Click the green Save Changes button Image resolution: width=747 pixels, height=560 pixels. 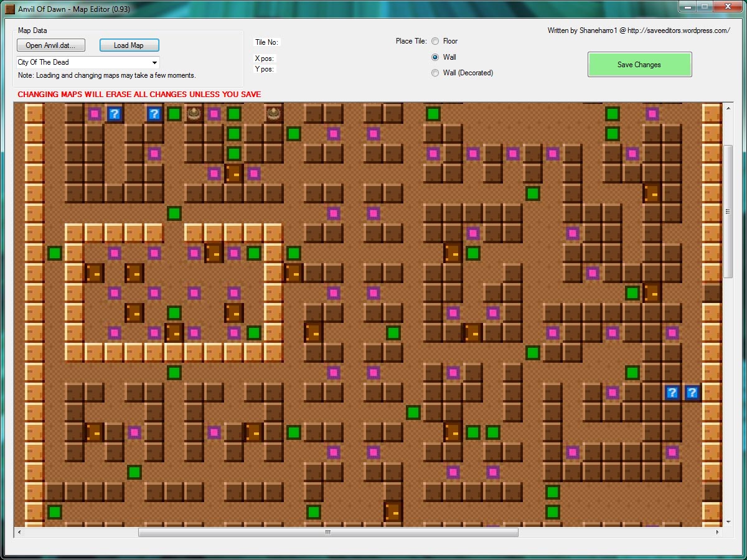tap(639, 65)
